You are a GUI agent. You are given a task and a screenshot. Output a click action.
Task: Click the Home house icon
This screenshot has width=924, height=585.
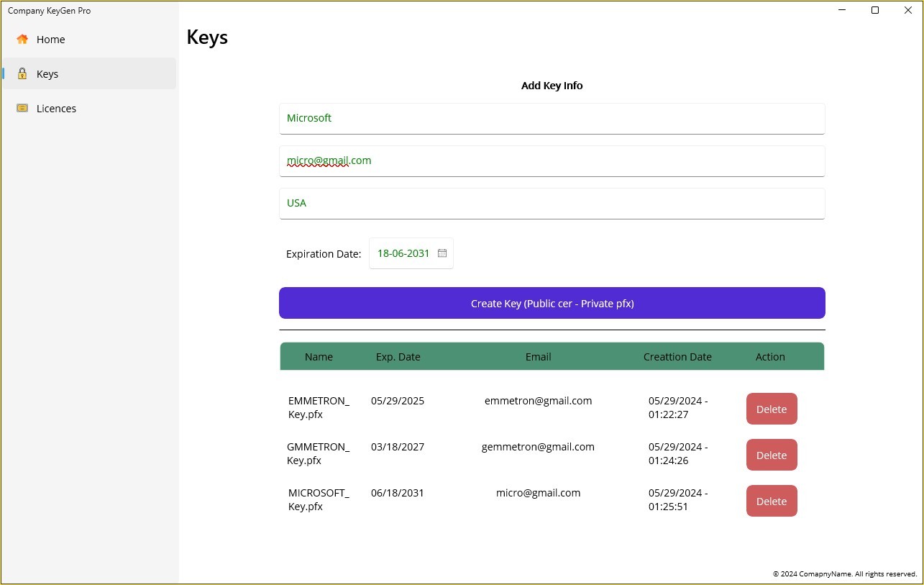click(x=22, y=40)
